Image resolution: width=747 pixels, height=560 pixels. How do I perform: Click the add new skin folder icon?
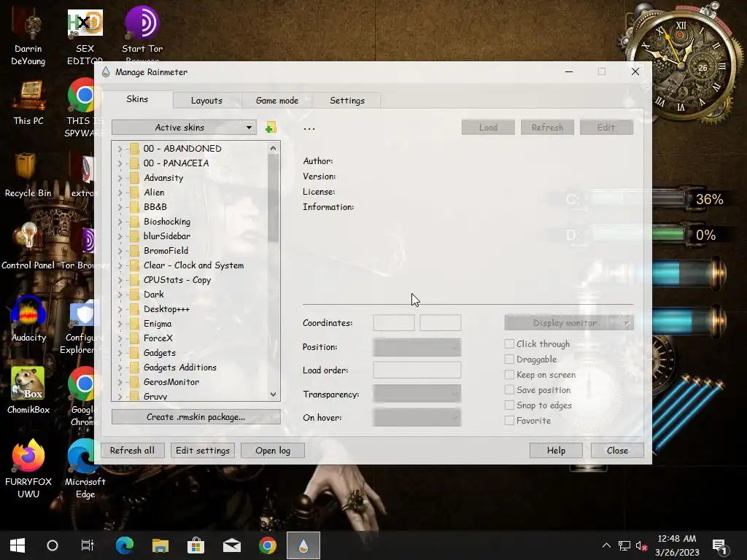pos(271,128)
